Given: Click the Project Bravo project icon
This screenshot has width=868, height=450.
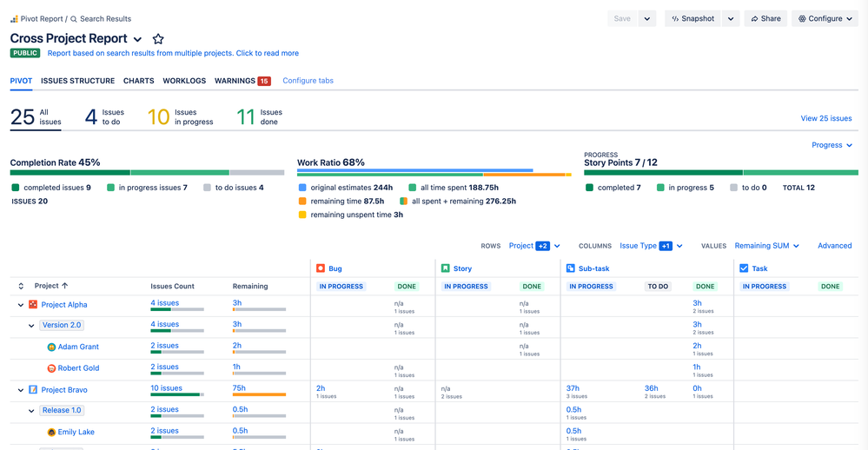Looking at the screenshot, I should [x=33, y=390].
